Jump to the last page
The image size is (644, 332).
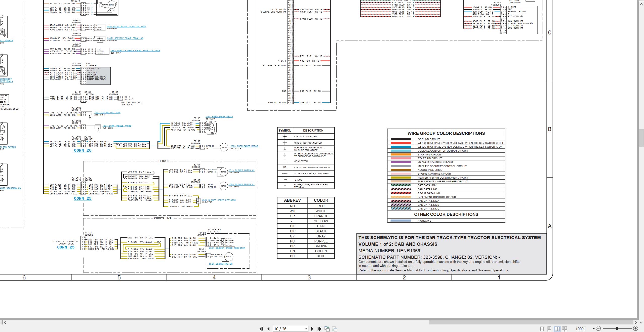click(x=319, y=329)
